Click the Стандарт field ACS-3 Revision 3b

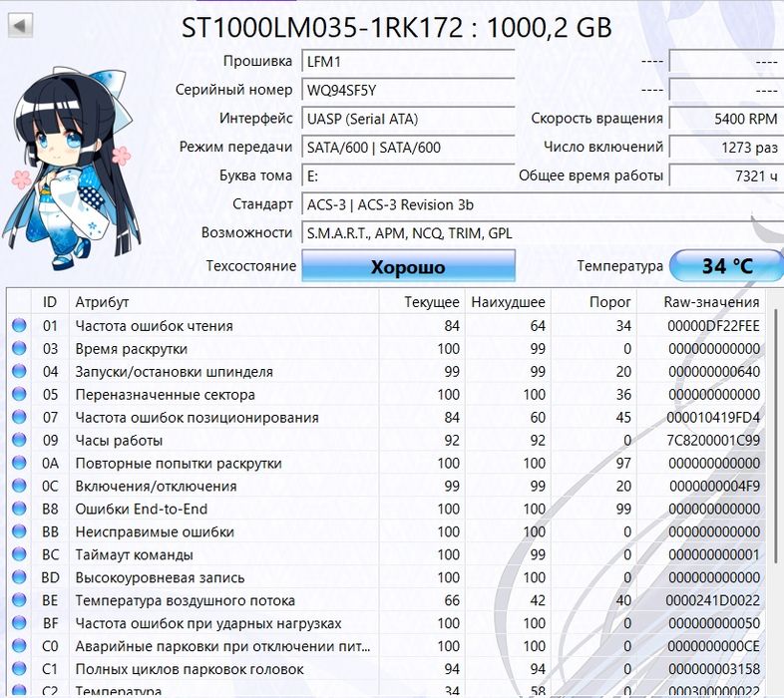tap(543, 205)
